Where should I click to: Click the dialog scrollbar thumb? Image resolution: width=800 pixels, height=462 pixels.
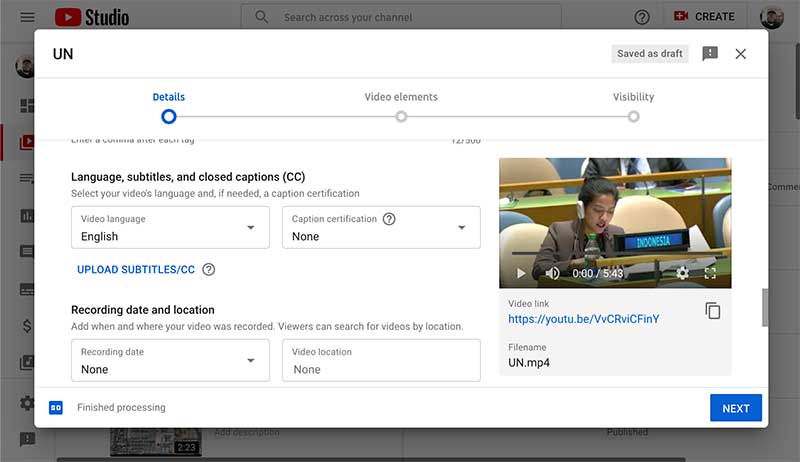pyautogui.click(x=765, y=307)
